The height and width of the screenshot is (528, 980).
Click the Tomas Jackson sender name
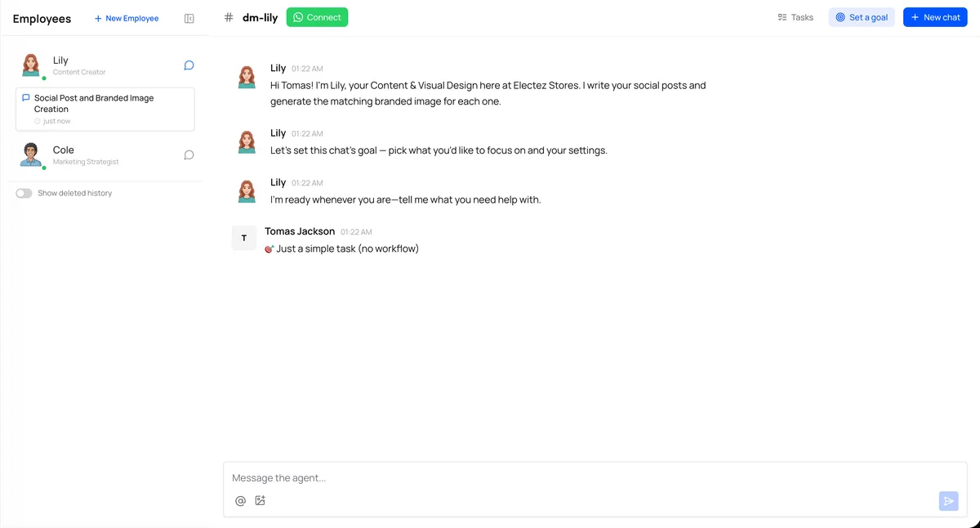coord(300,231)
